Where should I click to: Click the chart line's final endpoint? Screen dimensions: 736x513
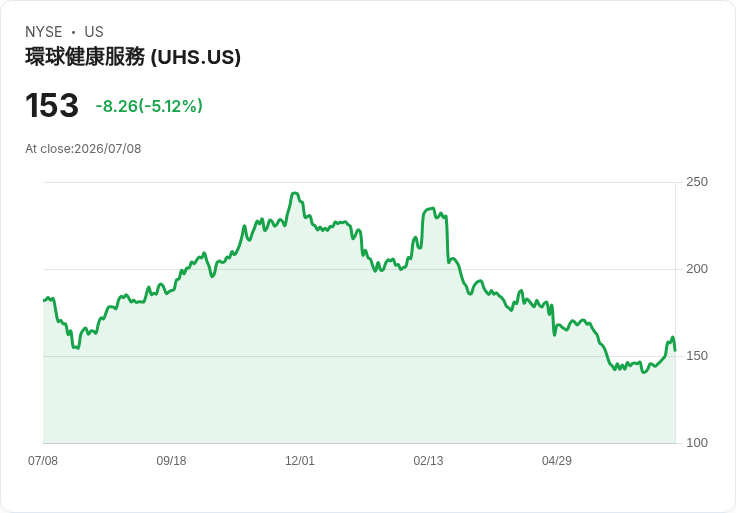pos(675,350)
